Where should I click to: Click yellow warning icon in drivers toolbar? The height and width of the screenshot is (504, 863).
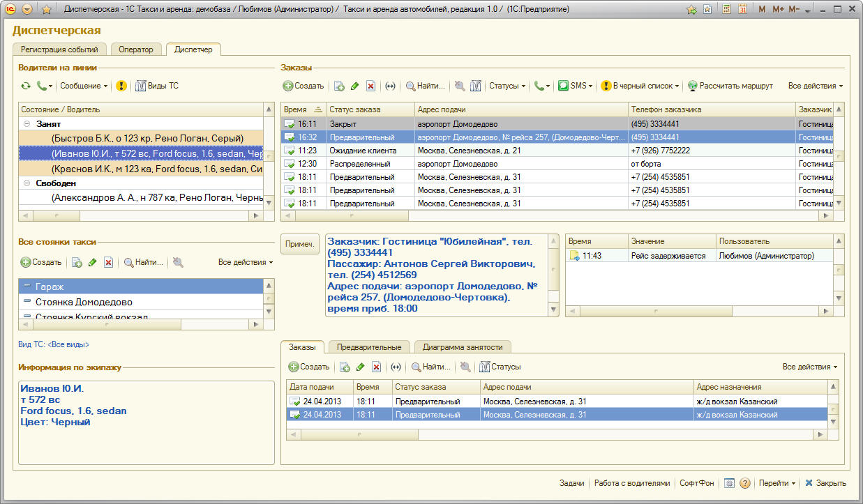(121, 86)
